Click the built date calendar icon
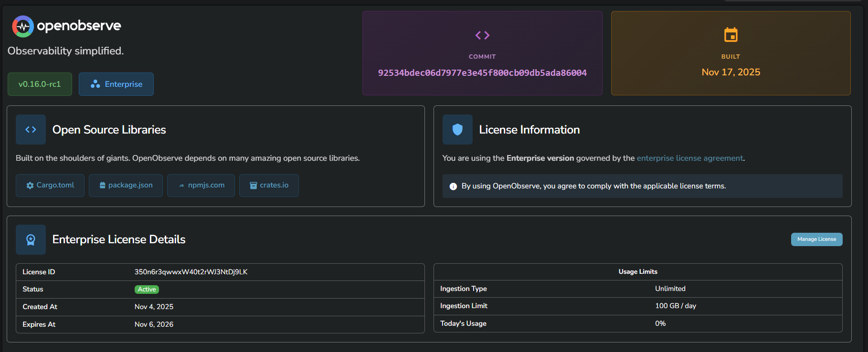 tap(730, 35)
